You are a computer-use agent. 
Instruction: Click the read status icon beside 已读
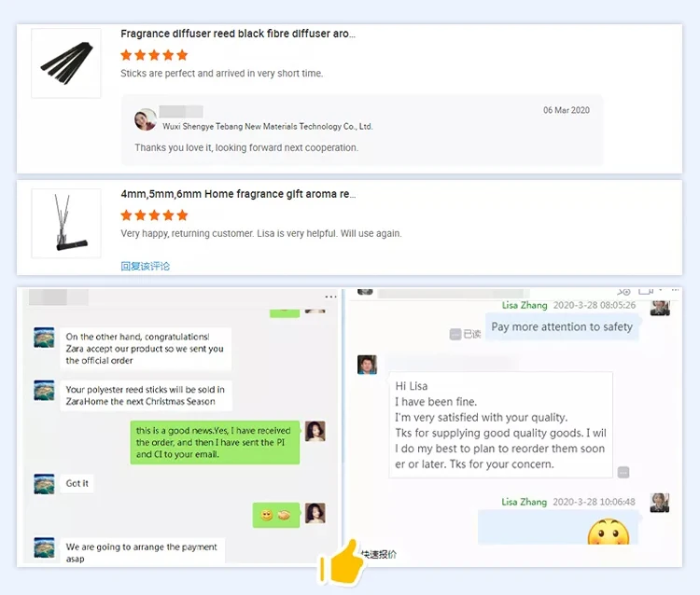455,334
